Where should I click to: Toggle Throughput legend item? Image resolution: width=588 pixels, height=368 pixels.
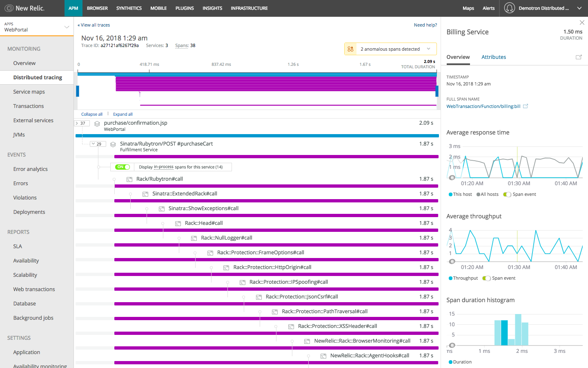pos(463,278)
